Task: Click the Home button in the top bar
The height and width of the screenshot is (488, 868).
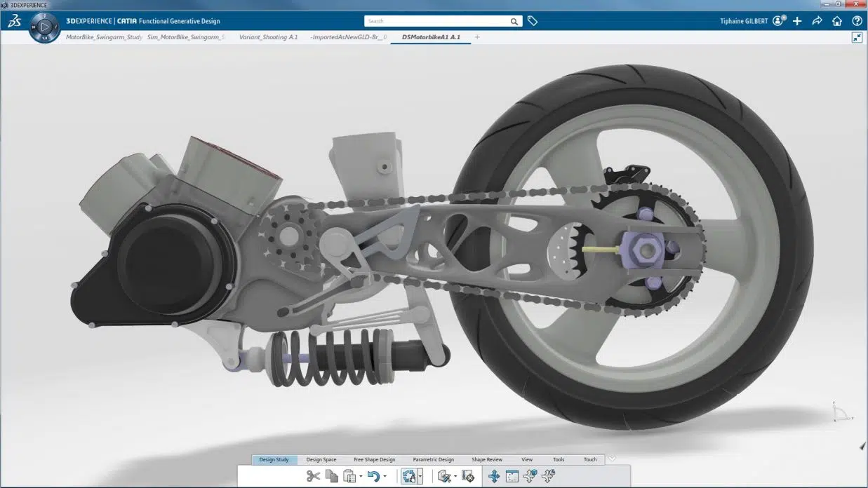Action: (837, 21)
